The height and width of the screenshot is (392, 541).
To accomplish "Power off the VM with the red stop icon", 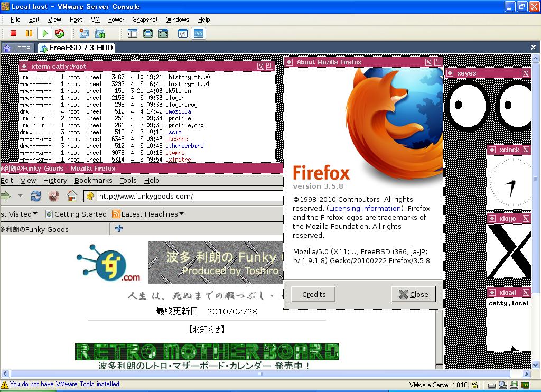I will [x=13, y=33].
